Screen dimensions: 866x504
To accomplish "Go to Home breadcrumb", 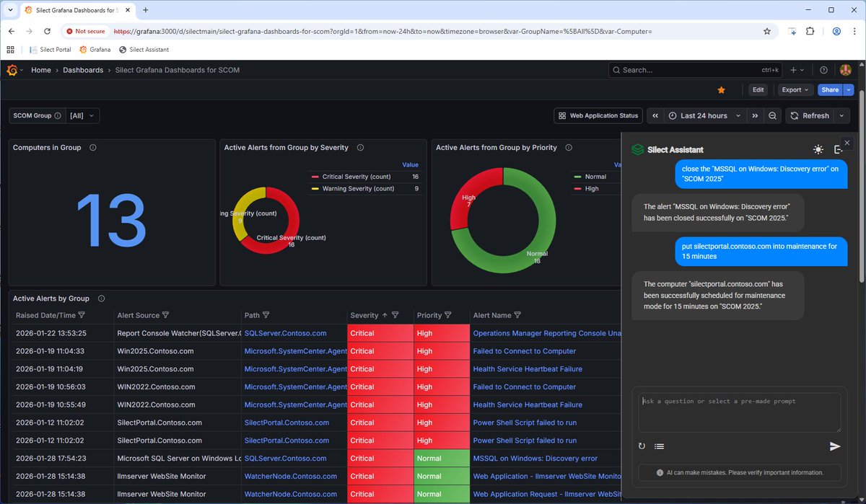I will (x=41, y=70).
